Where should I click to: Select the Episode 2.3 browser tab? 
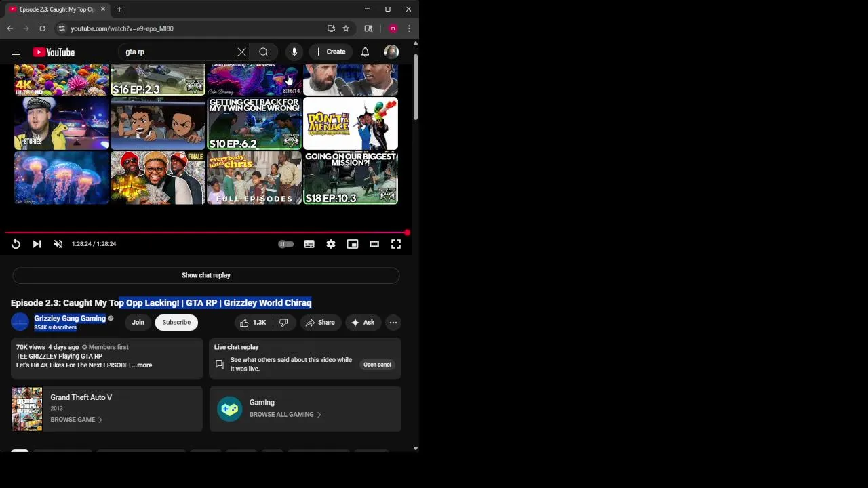coord(57,9)
